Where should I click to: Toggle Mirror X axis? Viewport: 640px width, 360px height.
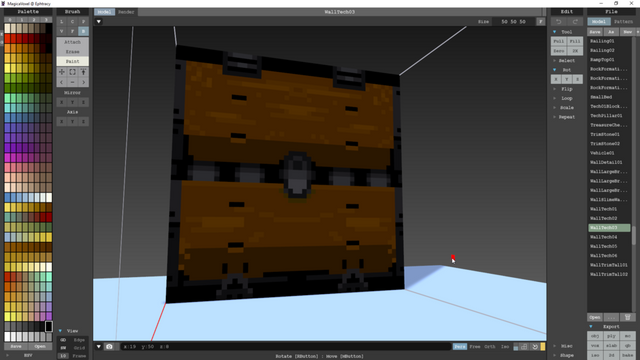(x=62, y=102)
